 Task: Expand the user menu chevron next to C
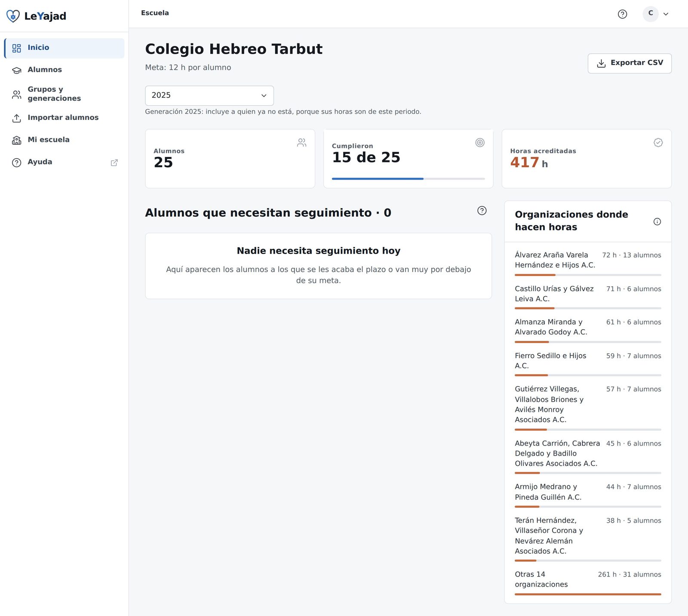pos(666,14)
